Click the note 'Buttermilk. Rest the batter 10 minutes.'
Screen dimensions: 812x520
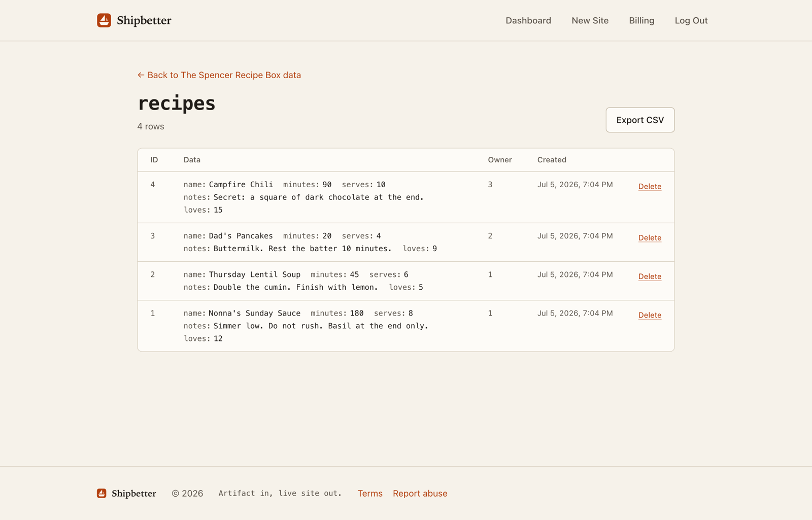coord(302,249)
